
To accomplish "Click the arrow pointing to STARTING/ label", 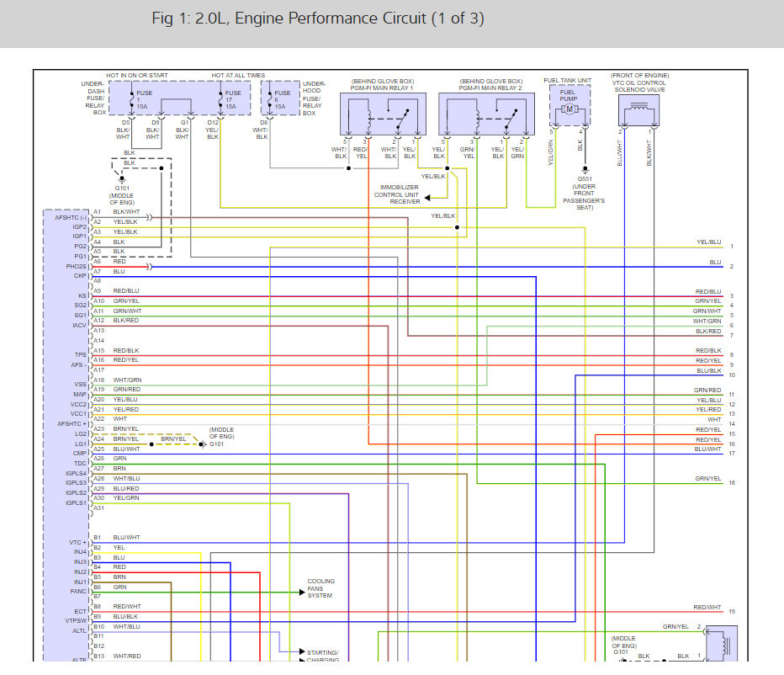I will [x=302, y=651].
